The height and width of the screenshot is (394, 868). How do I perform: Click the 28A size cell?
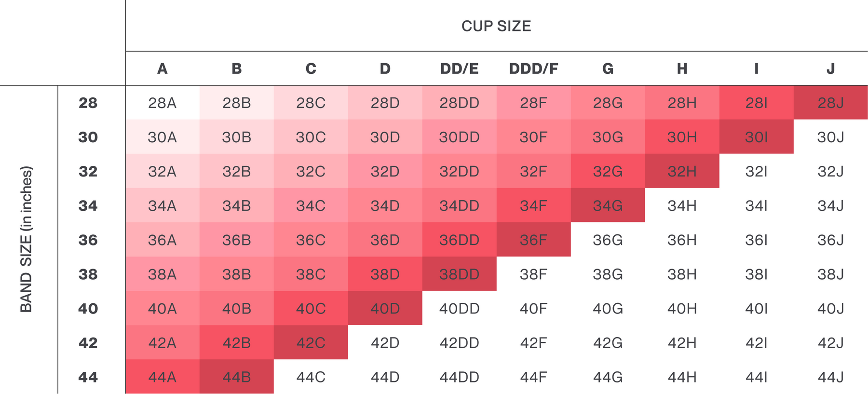tap(162, 103)
